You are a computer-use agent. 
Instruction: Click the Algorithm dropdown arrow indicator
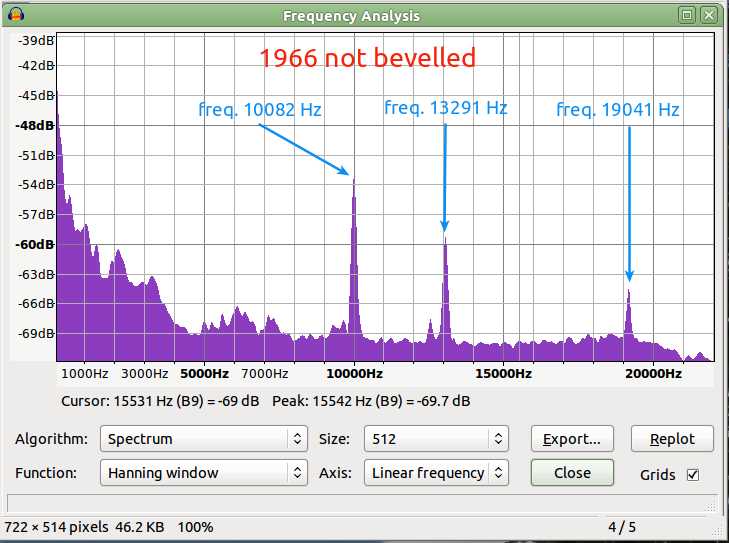pyautogui.click(x=297, y=438)
